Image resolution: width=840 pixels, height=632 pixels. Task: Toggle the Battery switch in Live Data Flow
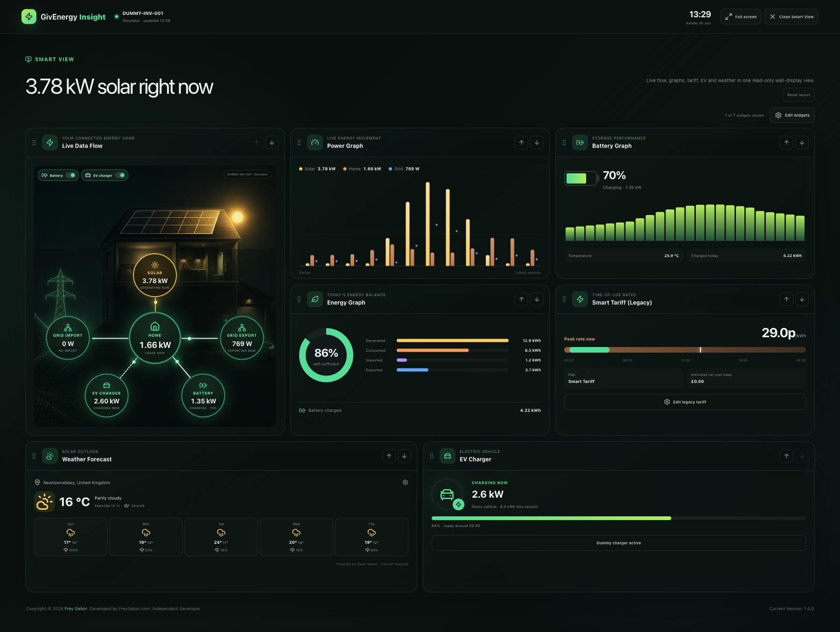click(x=70, y=175)
